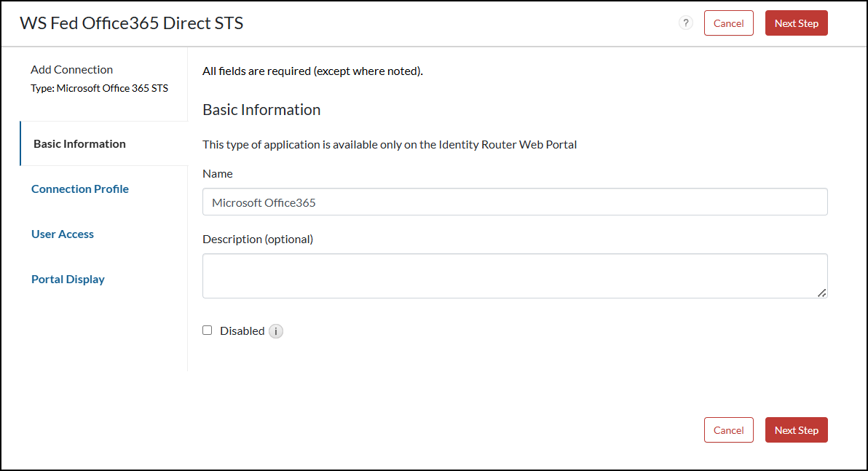Click the WS Fed Office365 Direct STS title
Screen dimensions: 868x471
click(132, 23)
